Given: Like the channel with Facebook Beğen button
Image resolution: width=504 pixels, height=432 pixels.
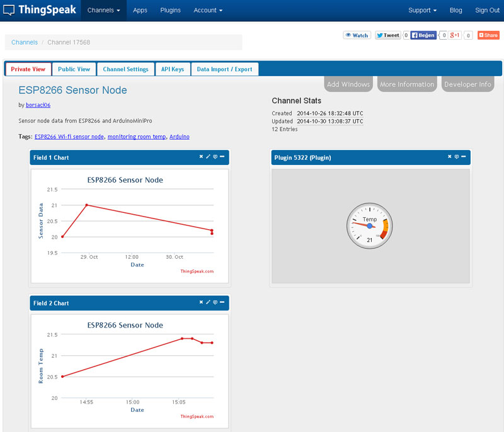Looking at the screenshot, I should [x=423, y=35].
